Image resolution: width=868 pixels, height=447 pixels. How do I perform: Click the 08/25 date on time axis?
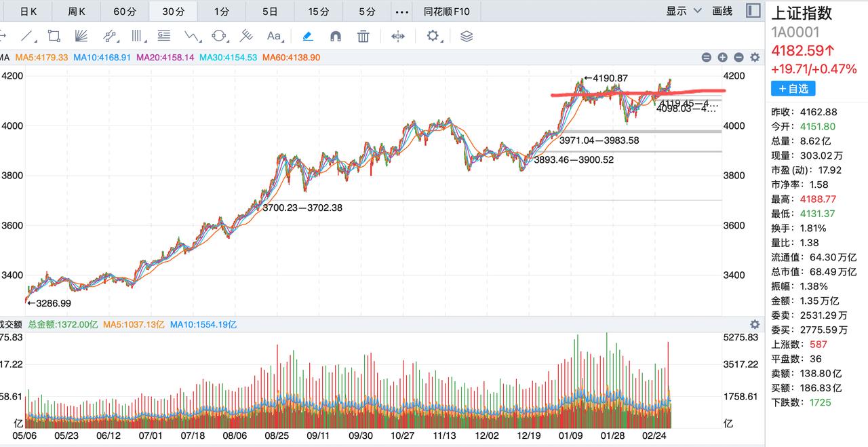pyautogui.click(x=275, y=435)
